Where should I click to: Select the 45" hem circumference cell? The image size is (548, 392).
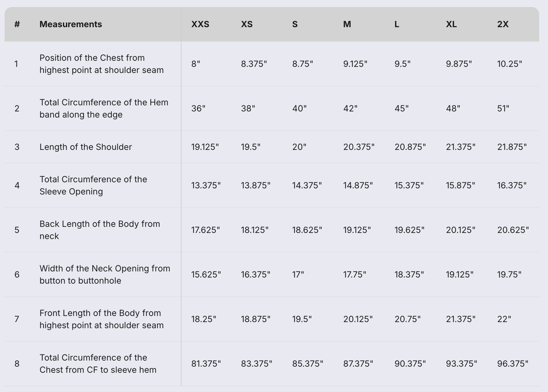[x=401, y=108]
